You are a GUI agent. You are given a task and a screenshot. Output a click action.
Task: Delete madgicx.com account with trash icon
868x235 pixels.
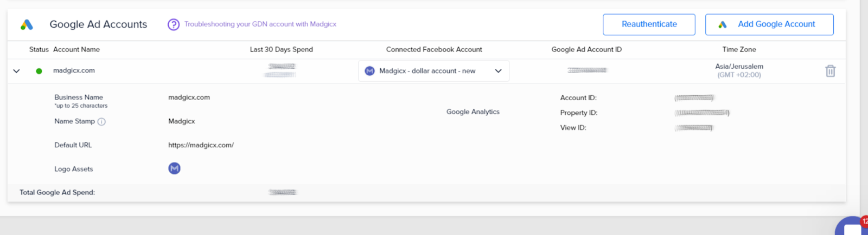[x=830, y=71]
